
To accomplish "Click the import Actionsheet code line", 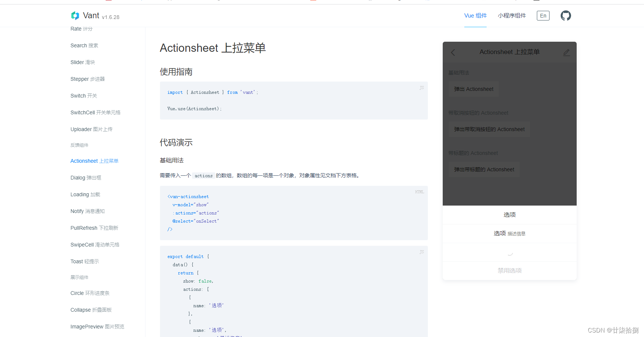I will tap(212, 92).
